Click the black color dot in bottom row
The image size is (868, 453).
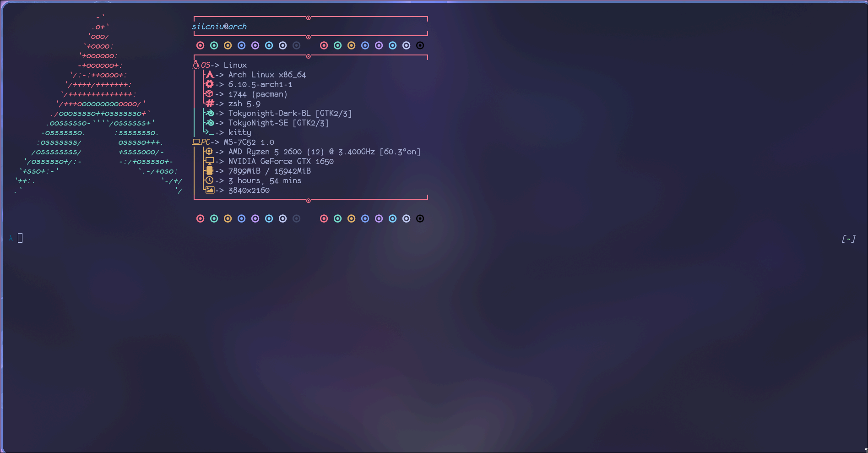[420, 218]
